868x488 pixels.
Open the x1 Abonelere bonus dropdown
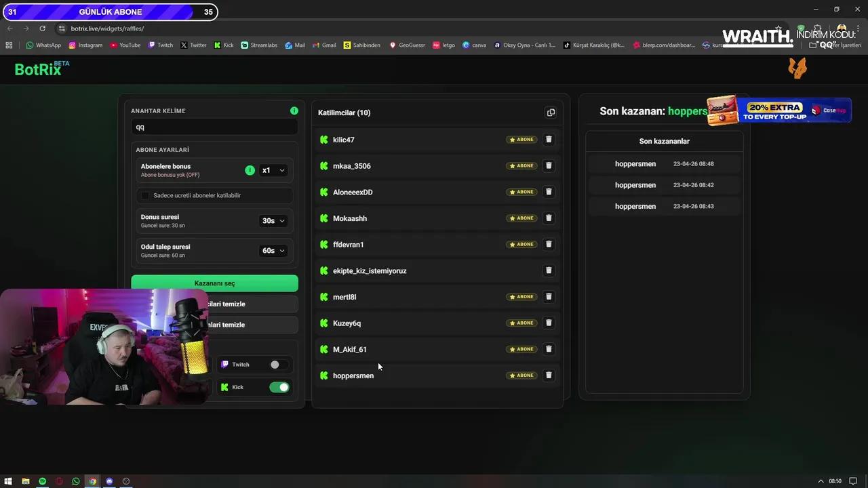click(x=273, y=170)
